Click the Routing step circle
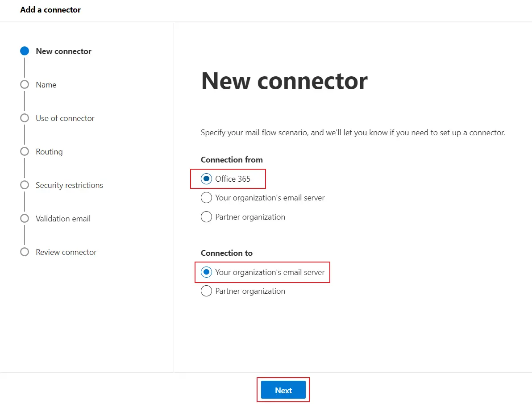This screenshot has height=404, width=532. (25, 151)
